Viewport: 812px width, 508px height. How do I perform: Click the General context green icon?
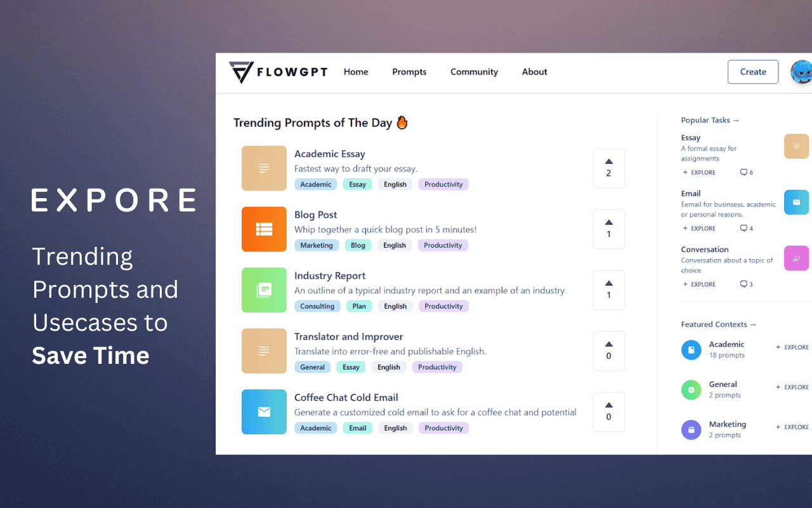coord(691,390)
